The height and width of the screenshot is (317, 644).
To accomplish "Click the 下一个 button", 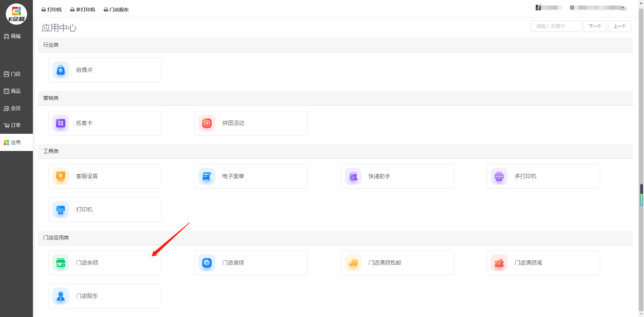I will coord(595,26).
